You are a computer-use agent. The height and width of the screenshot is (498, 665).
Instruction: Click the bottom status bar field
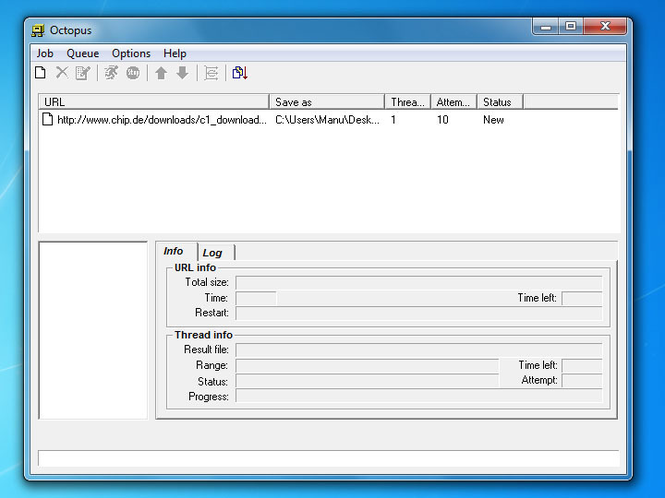coord(329,459)
